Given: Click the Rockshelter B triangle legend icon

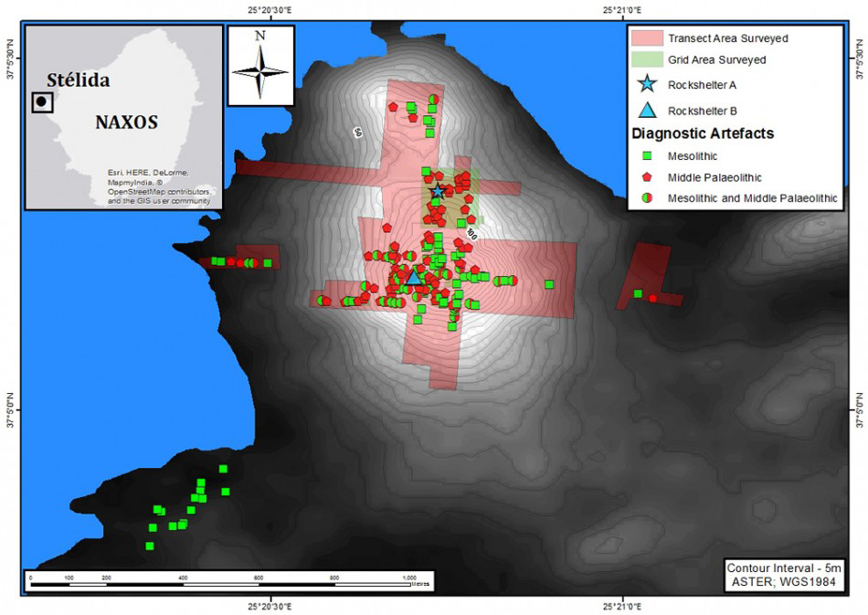Looking at the screenshot, I should point(647,111).
